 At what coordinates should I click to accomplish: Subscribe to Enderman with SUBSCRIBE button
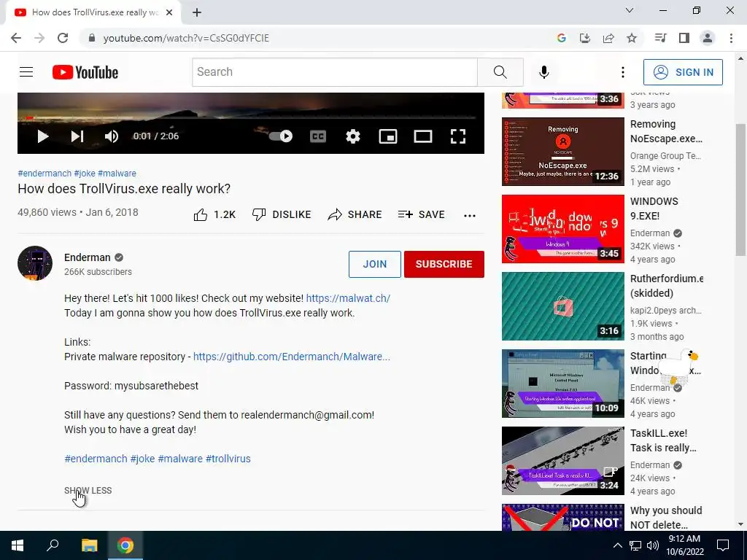point(444,264)
